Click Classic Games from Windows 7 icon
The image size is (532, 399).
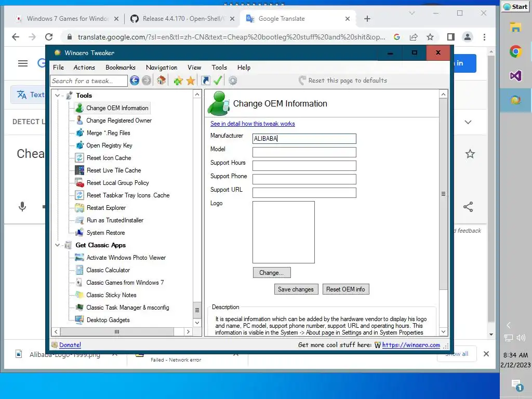coord(79,282)
